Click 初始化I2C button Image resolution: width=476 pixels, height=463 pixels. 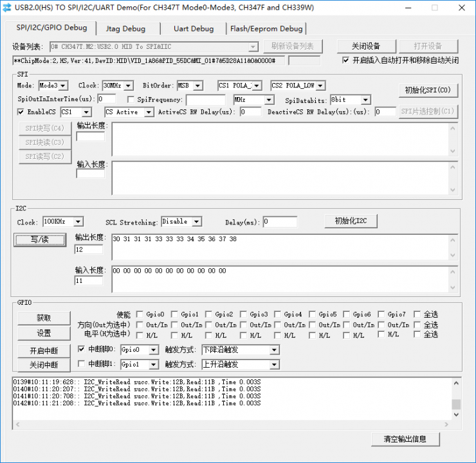(351, 221)
